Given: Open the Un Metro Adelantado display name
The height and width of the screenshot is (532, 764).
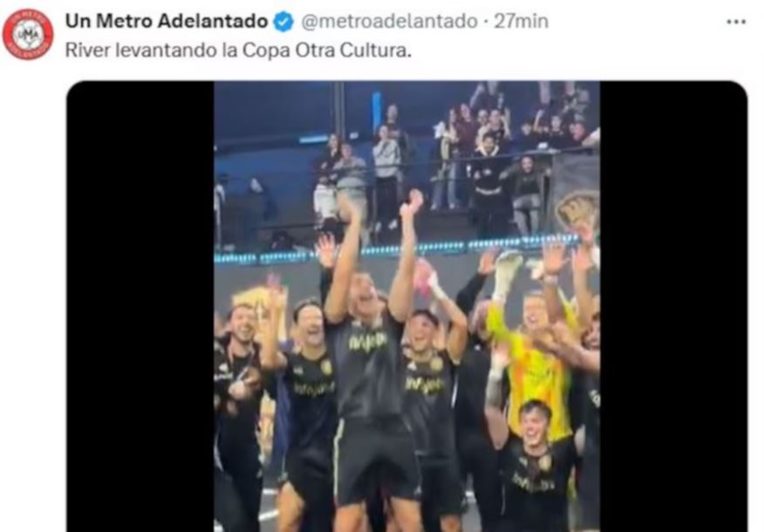Looking at the screenshot, I should (x=167, y=21).
